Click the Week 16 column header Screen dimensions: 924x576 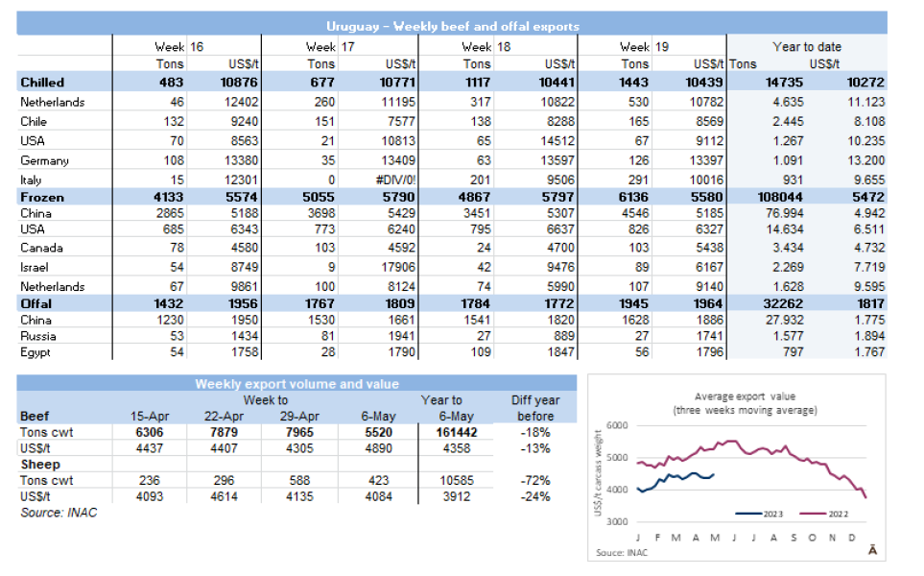pyautogui.click(x=179, y=46)
